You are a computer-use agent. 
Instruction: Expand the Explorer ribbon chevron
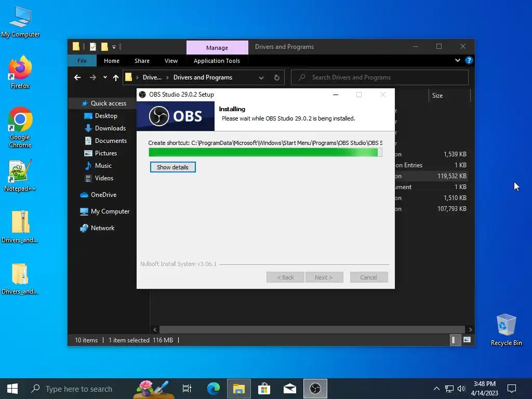(458, 60)
